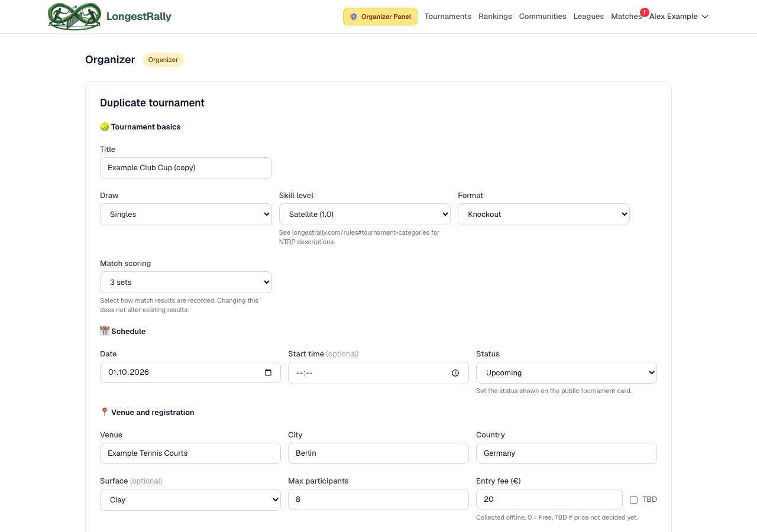Click the red notification badge on Matches
The image size is (757, 532).
click(644, 12)
